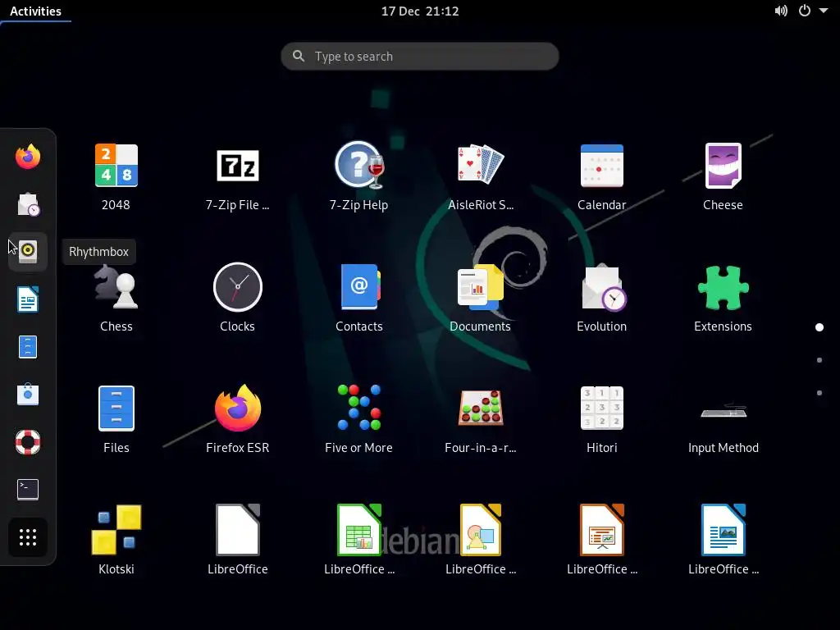840x630 pixels.
Task: Start AisleRiot Solitaire
Action: (x=481, y=164)
